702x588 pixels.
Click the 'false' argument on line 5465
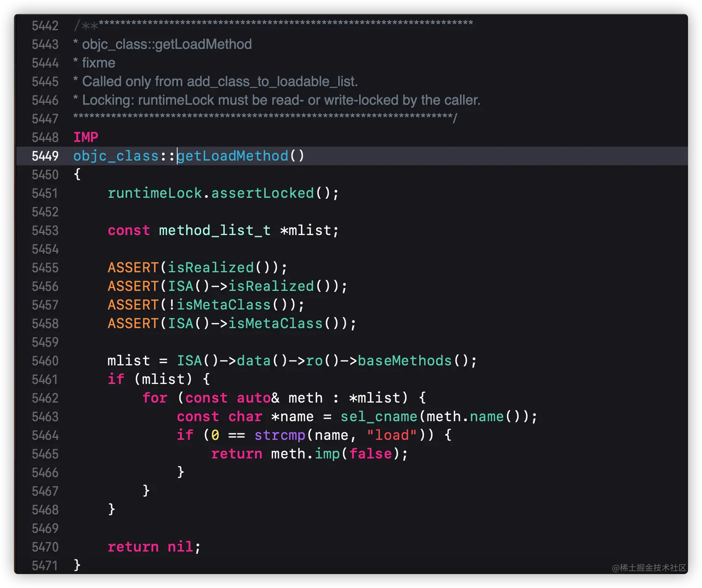click(370, 454)
